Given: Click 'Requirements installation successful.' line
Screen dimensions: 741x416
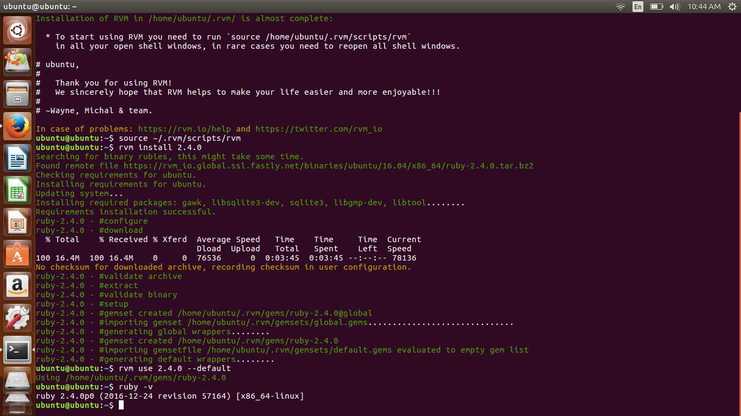Looking at the screenshot, I should [x=126, y=212].
